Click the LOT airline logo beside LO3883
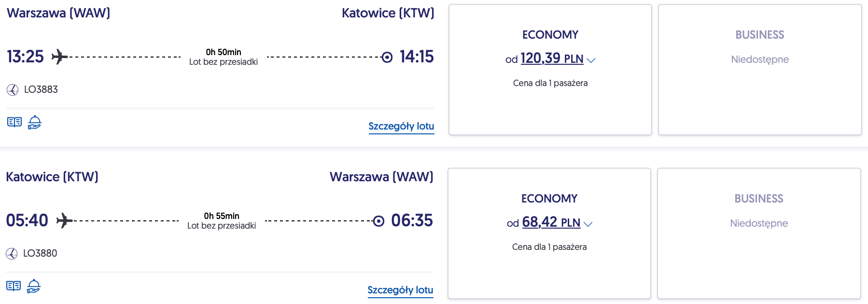868x304 pixels. point(13,89)
